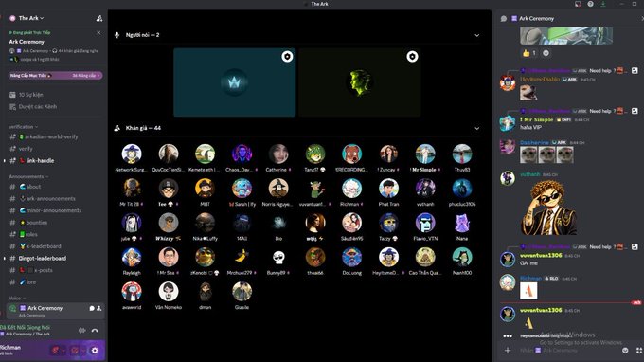644x362 pixels.
Task: Click audience avatar of DoLuong
Action: (351, 257)
